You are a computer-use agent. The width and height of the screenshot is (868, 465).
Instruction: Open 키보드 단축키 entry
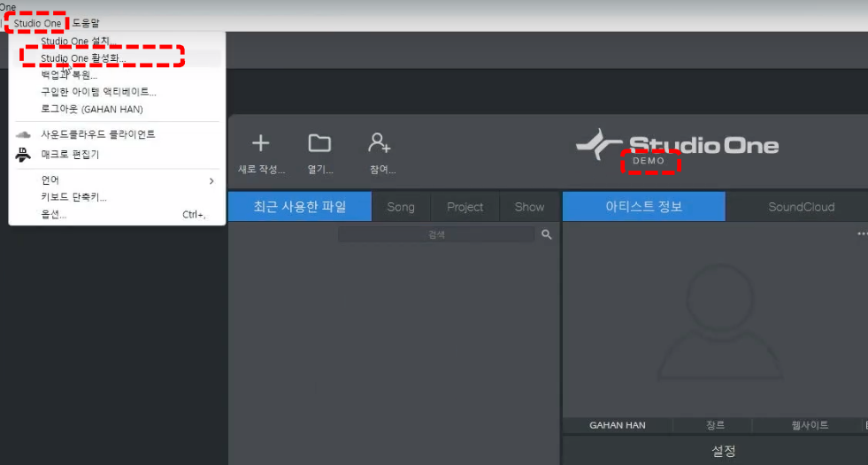tap(117, 197)
